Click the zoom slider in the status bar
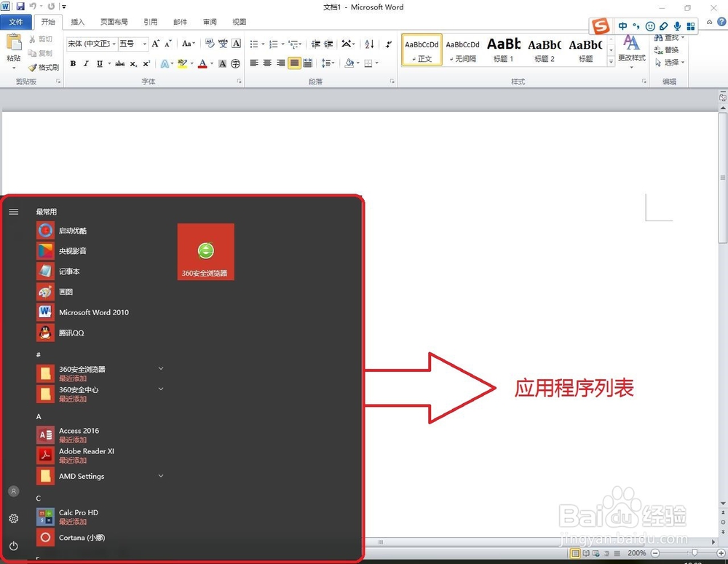This screenshot has height=564, width=728. coord(694,553)
